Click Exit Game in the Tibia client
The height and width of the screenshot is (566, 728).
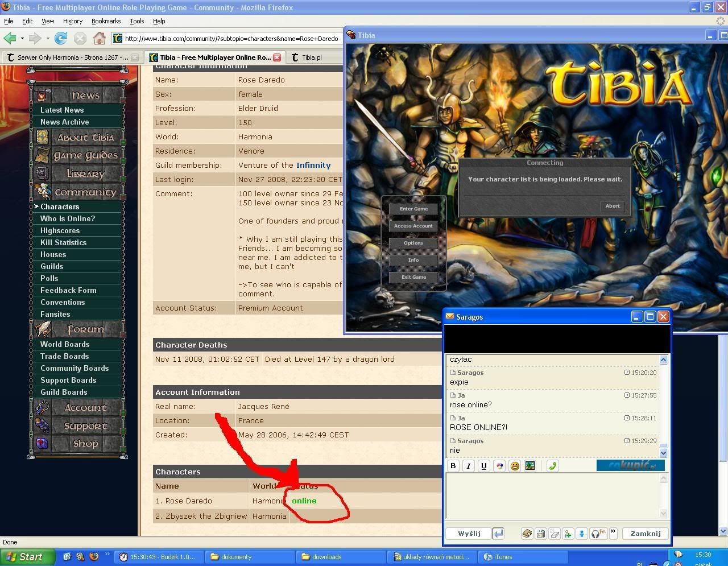(x=413, y=277)
